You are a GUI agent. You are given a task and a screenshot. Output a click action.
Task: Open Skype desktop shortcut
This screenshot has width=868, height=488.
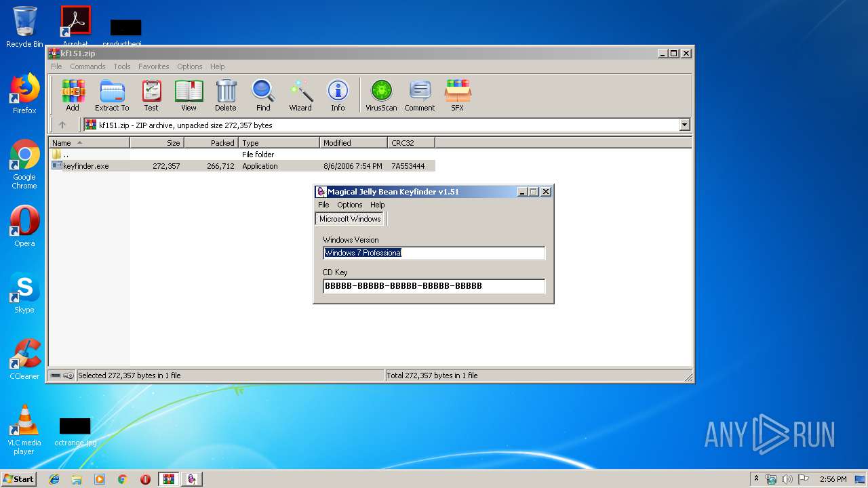coord(24,293)
